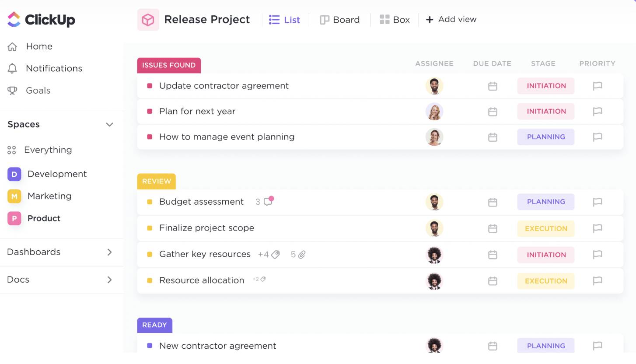The image size is (636, 364).
Task: Click attachment paperclip on Gather key resources
Action: (301, 254)
